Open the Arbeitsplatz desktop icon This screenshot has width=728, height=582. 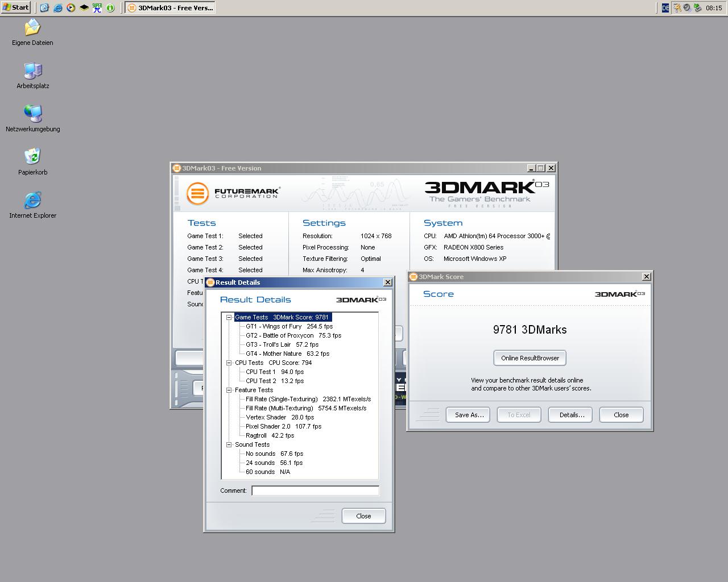pos(32,76)
